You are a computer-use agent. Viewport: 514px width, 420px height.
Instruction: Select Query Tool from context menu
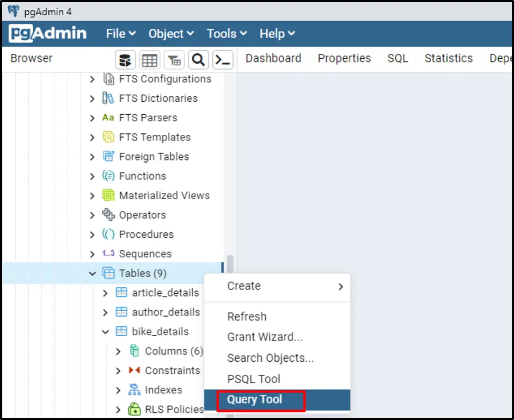click(x=255, y=399)
